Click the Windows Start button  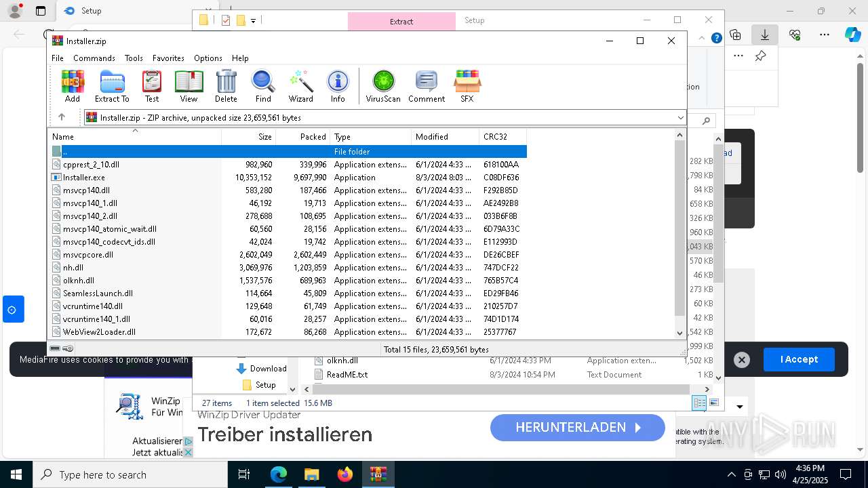point(16,474)
